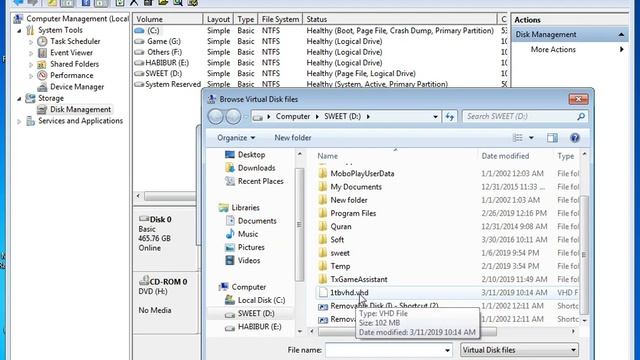Select the TxGameAssistant folder

[x=359, y=280]
